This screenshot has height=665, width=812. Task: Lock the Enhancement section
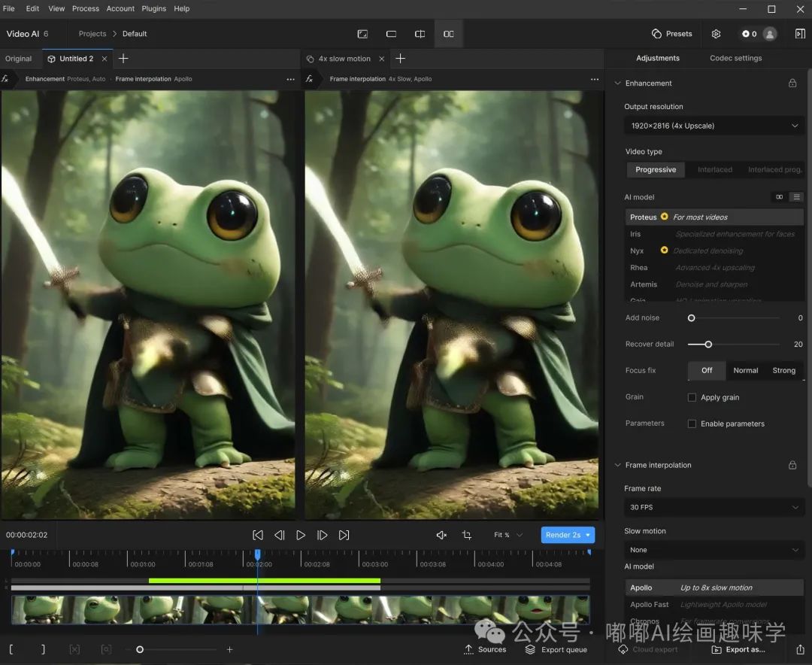(x=792, y=83)
